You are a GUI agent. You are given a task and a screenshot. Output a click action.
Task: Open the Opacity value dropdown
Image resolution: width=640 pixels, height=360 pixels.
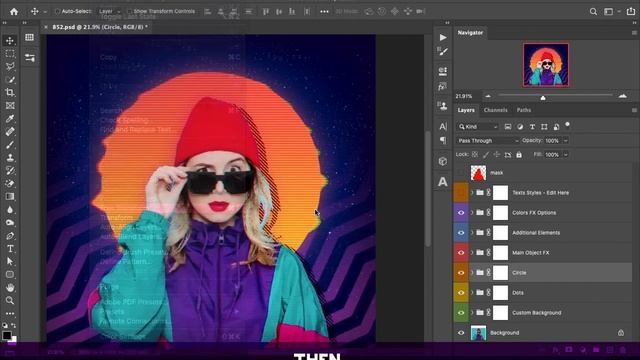pos(566,140)
